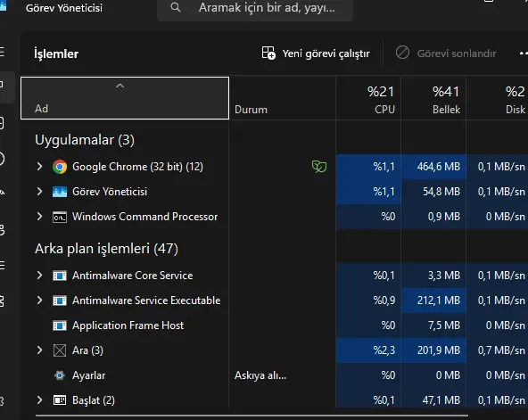Click the %0,9 CPU value
This screenshot has height=420, width=528.
384,301
